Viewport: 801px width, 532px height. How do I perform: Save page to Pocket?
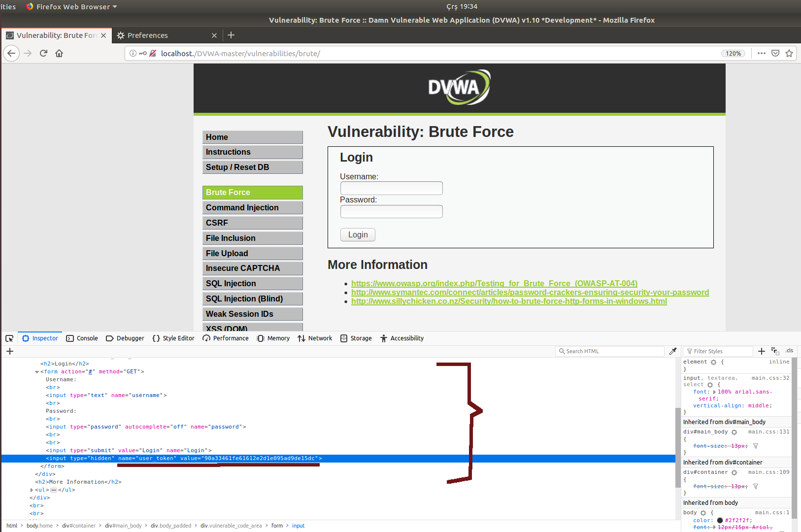coord(775,53)
